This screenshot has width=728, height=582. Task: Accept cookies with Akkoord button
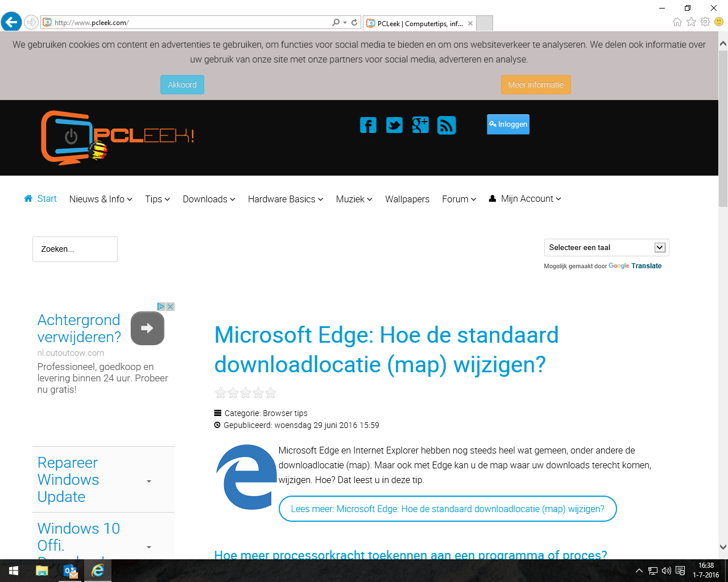tap(182, 85)
